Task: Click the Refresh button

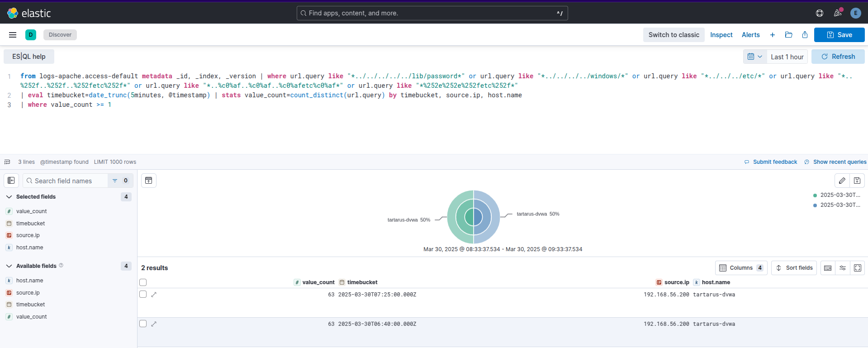Action: tap(838, 57)
